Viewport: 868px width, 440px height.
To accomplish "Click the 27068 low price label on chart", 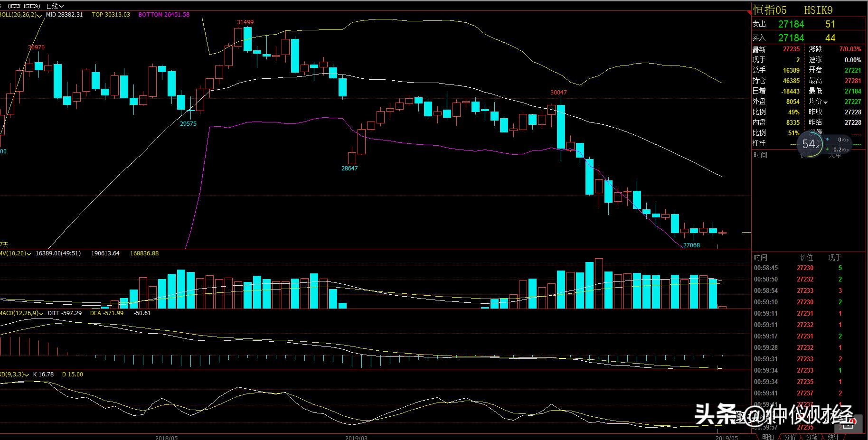I will tap(691, 245).
